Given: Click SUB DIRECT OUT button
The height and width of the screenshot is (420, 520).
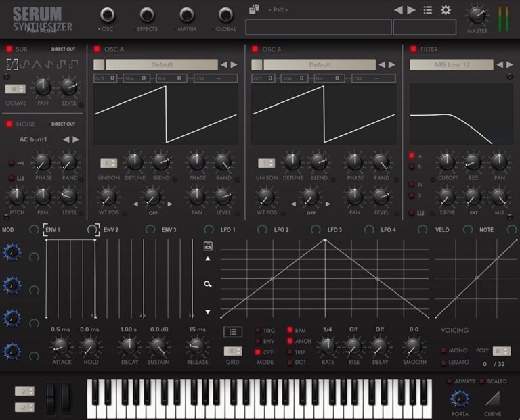Looking at the screenshot, I should click(63, 49).
